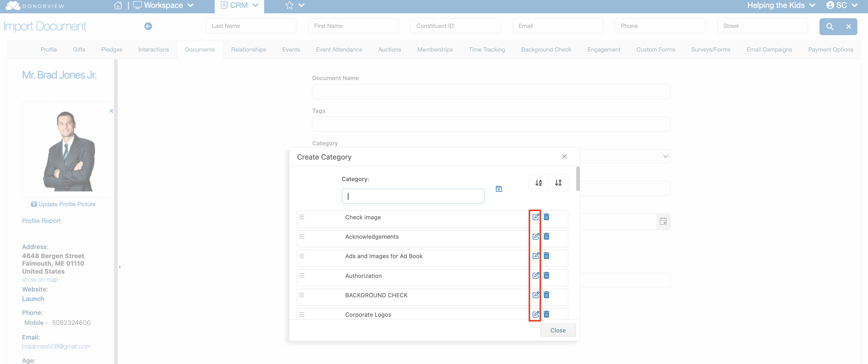The height and width of the screenshot is (364, 868).
Task: Click the drag handle for Corporate Logos
Action: point(301,314)
